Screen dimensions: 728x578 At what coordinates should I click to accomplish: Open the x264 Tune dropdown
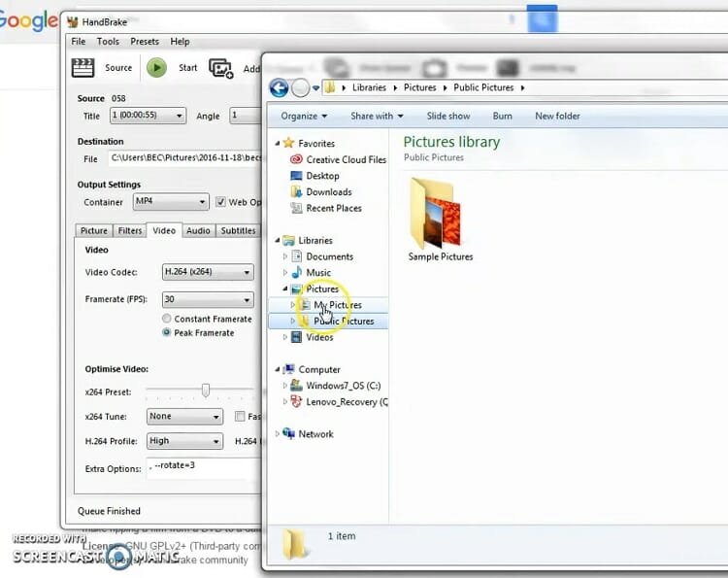click(184, 417)
